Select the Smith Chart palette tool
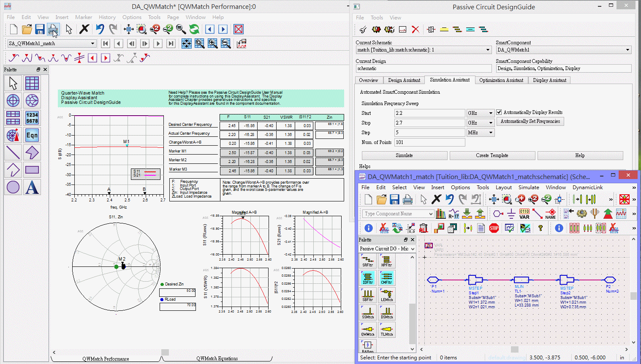Screen dimensions: 641x364 32,101
